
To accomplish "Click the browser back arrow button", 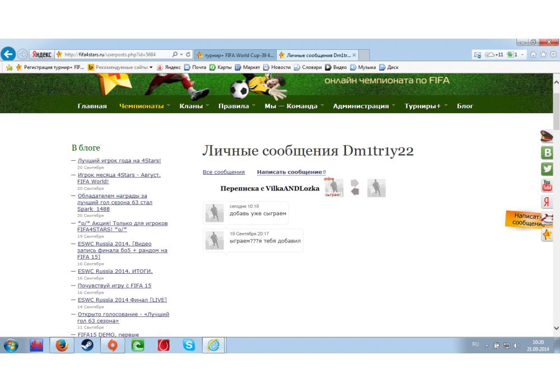I will point(8,54).
